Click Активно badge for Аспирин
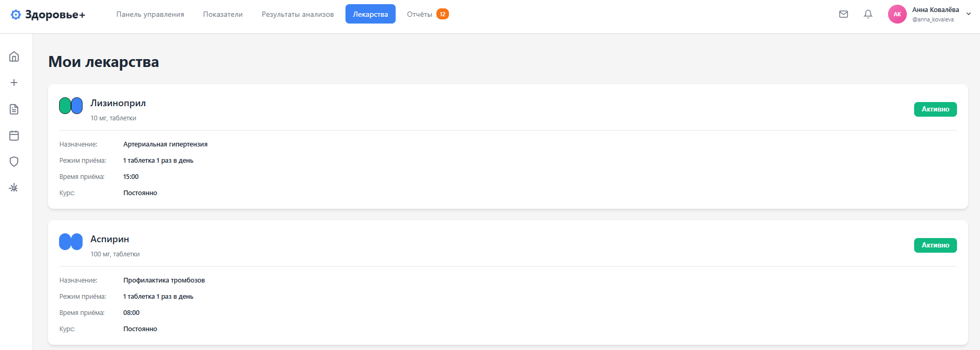This screenshot has width=980, height=350. click(935, 245)
